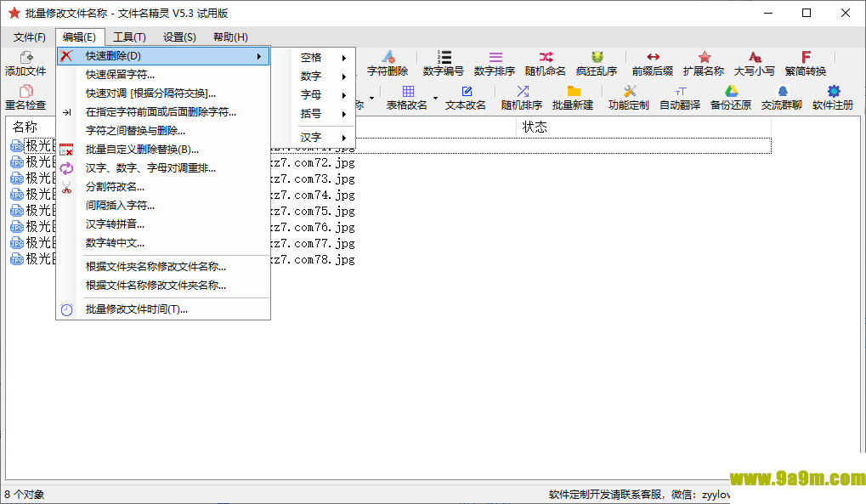Expand the 字母 submenu

(x=324, y=95)
